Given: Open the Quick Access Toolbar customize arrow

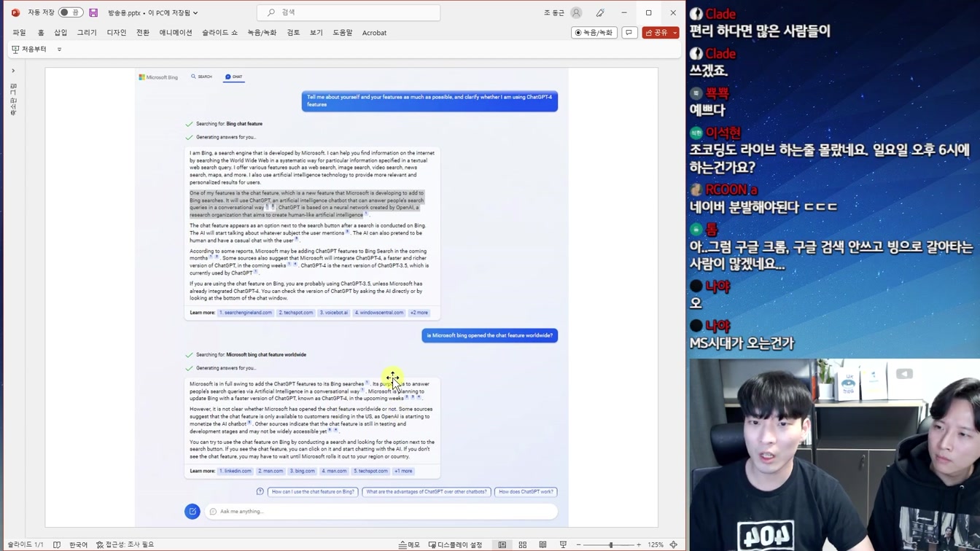Looking at the screenshot, I should coord(59,50).
